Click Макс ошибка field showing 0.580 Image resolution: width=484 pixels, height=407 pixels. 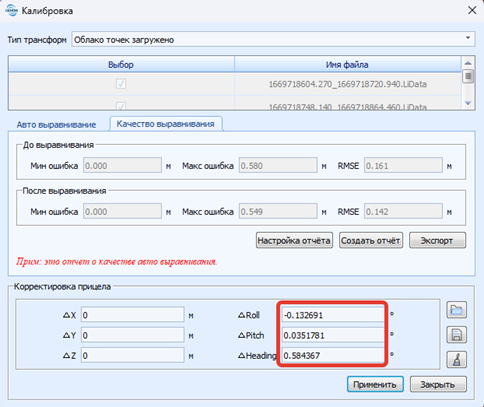278,166
